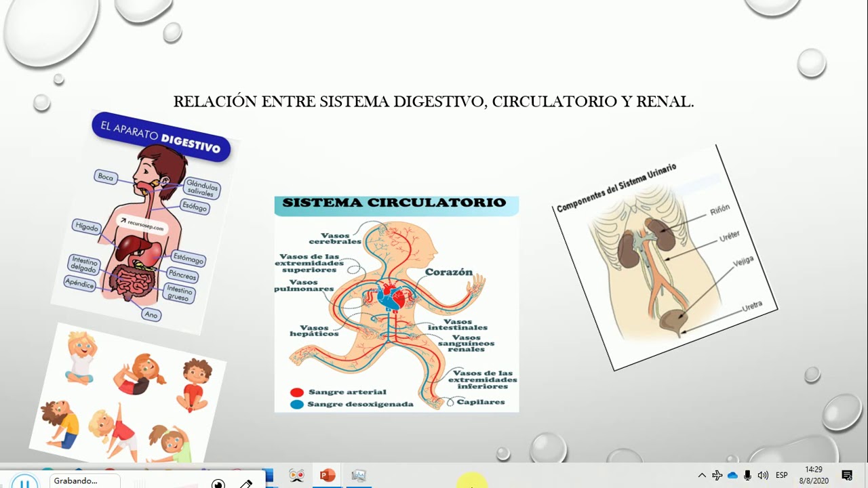This screenshot has height=488, width=868.
Task: Click the Sangre arterial legend entry
Action: pos(347,392)
